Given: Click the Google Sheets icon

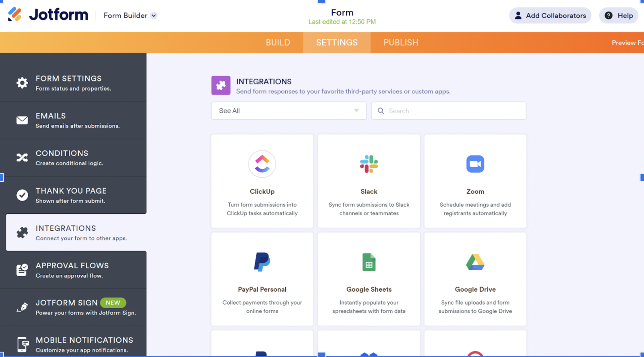Looking at the screenshot, I should [369, 262].
